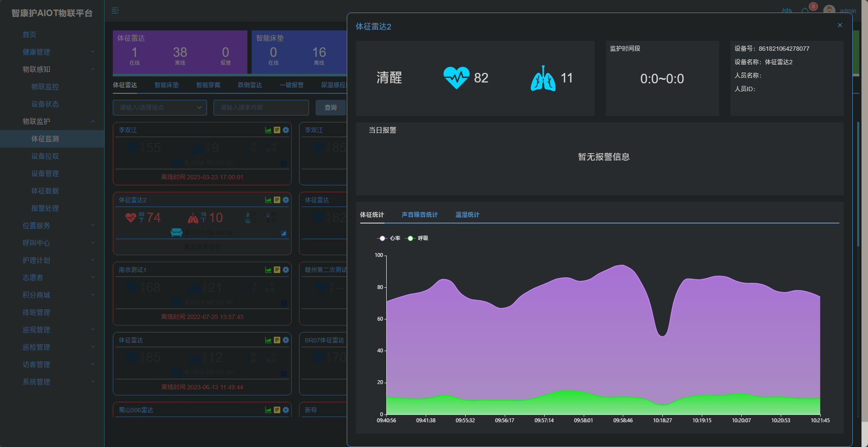Click the 查询 search button
The width and height of the screenshot is (868, 447).
(331, 108)
